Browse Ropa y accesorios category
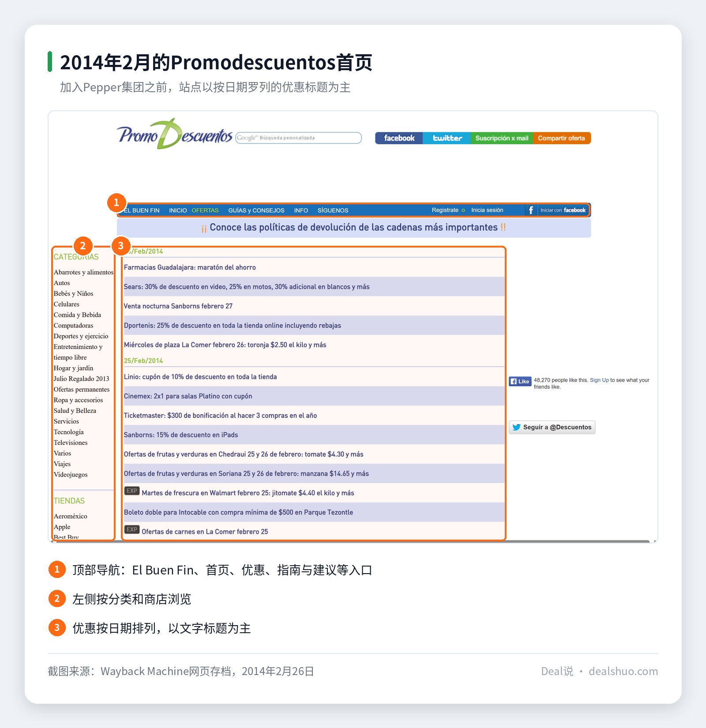This screenshot has height=728, width=706. pos(78,400)
